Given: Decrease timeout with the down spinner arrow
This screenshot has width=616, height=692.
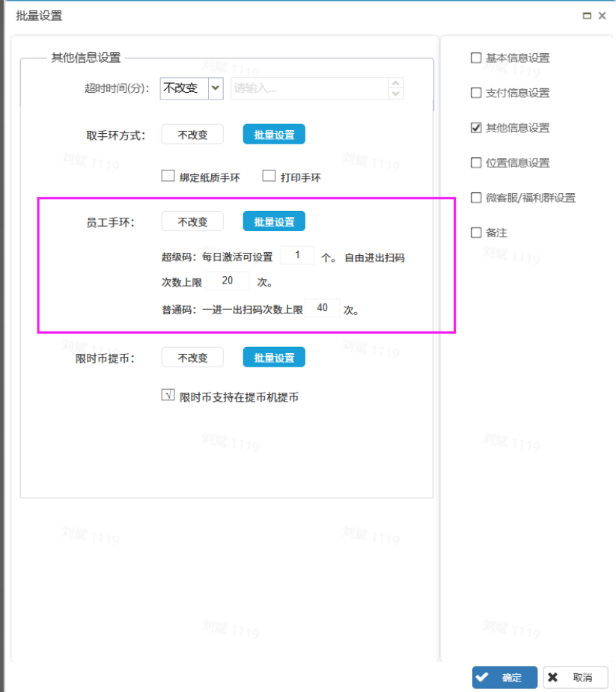Looking at the screenshot, I should tap(396, 94).
